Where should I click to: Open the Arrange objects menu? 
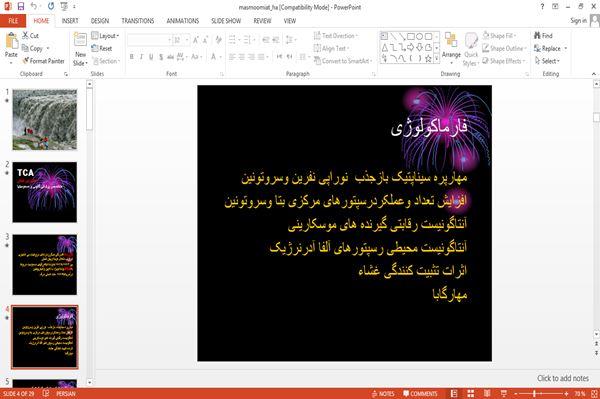click(x=451, y=47)
